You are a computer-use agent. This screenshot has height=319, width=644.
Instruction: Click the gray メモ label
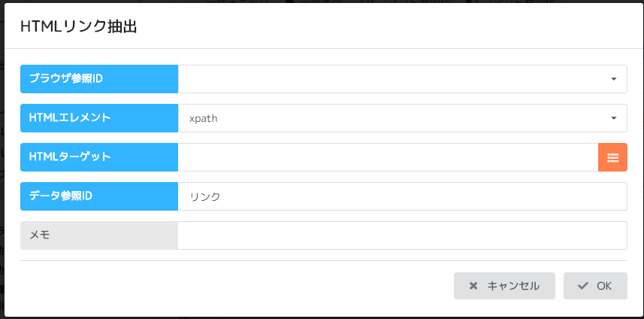pyautogui.click(x=99, y=235)
